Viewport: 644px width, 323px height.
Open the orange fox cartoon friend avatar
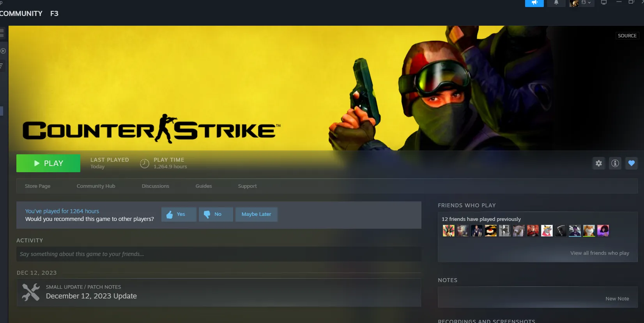pyautogui.click(x=547, y=231)
